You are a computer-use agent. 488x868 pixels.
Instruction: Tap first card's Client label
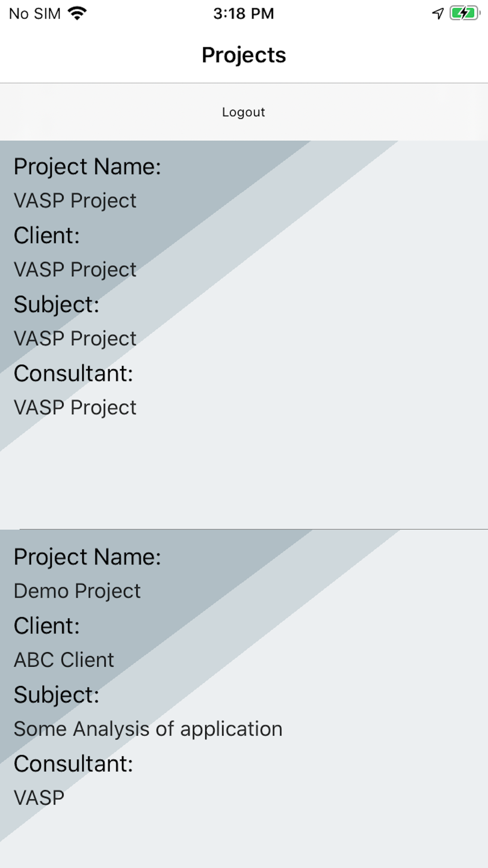[47, 235]
